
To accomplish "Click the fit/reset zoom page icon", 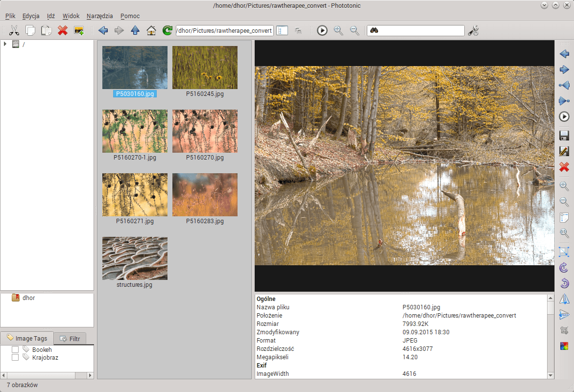I will (x=564, y=218).
